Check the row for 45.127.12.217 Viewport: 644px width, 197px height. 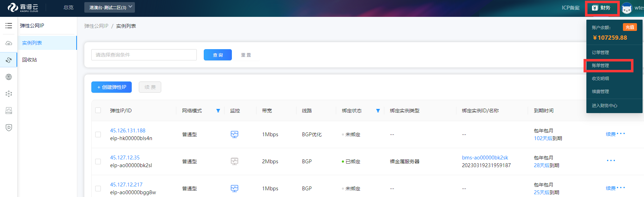pos(98,189)
